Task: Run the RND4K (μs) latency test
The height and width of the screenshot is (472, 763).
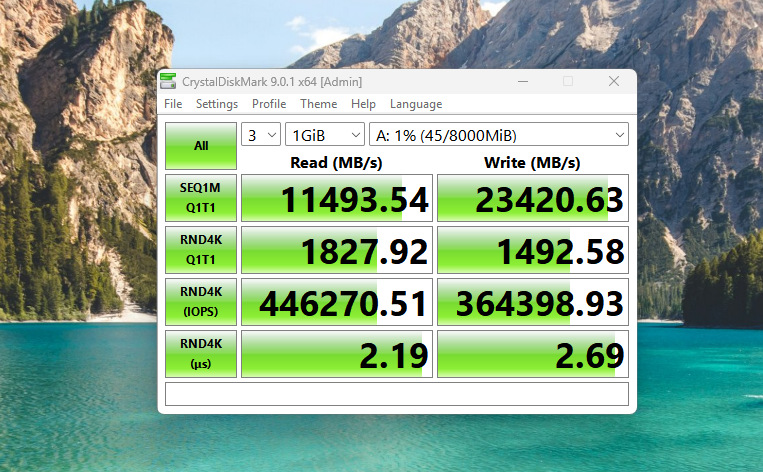Action: click(x=201, y=354)
